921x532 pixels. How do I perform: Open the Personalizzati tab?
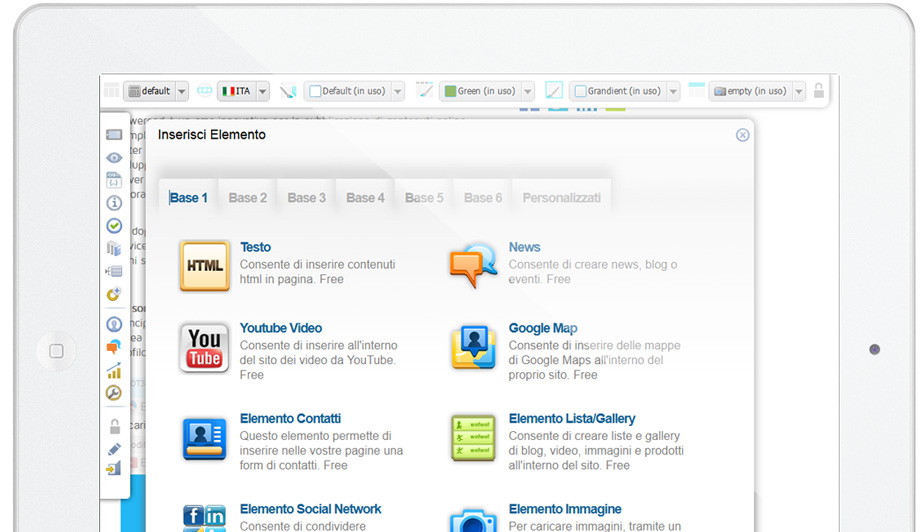[x=561, y=198]
